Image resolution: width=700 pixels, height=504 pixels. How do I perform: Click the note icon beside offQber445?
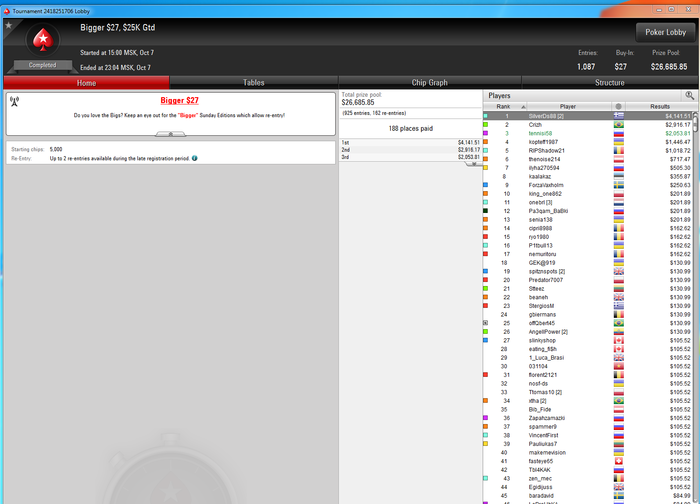coord(486,323)
